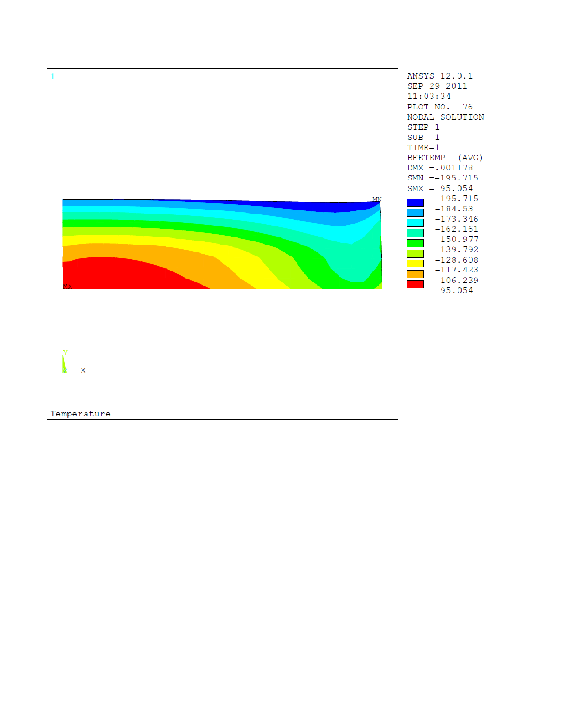Click the green -150.977 legend swatch
This screenshot has height=728, width=563.
[x=415, y=243]
